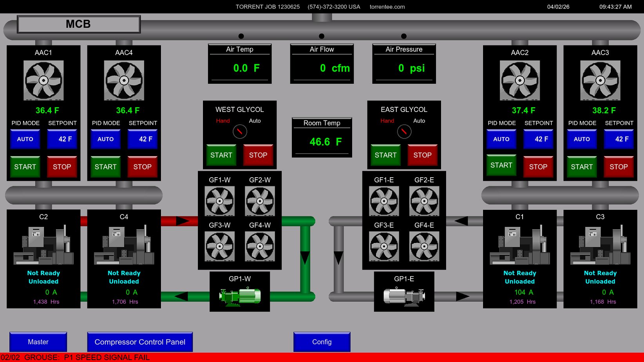Select the GF3-W glycol fan icon
Viewport: 644px width, 362px height.
[220, 247]
